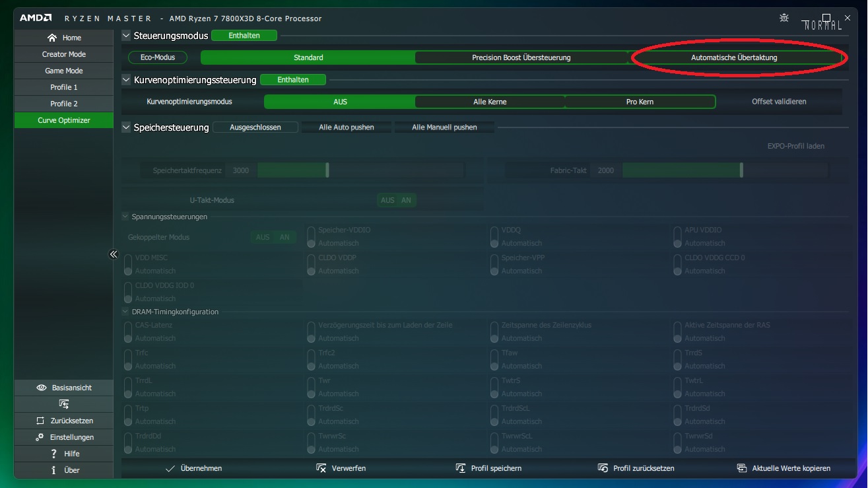Click the eye icon for Basisansicht

[42, 388]
